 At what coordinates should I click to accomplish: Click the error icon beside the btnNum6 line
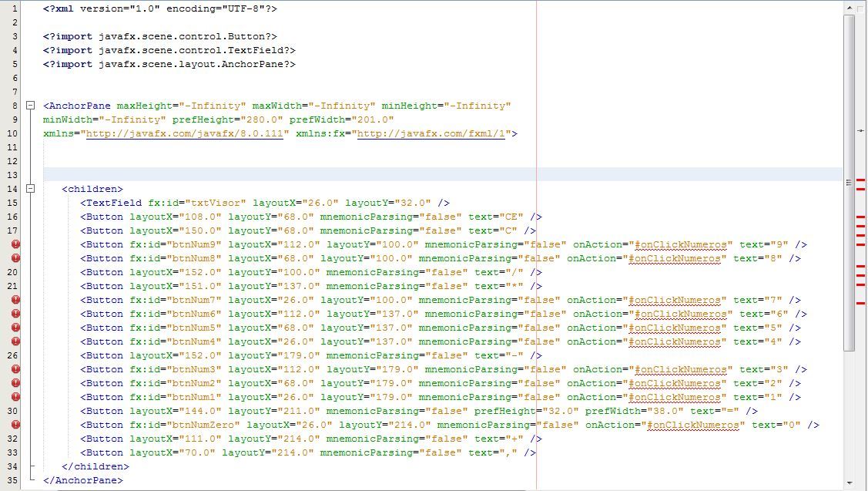(x=15, y=314)
